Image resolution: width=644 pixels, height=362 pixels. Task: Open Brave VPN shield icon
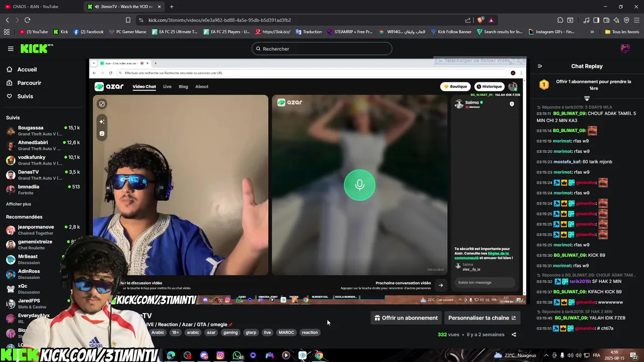[626, 20]
